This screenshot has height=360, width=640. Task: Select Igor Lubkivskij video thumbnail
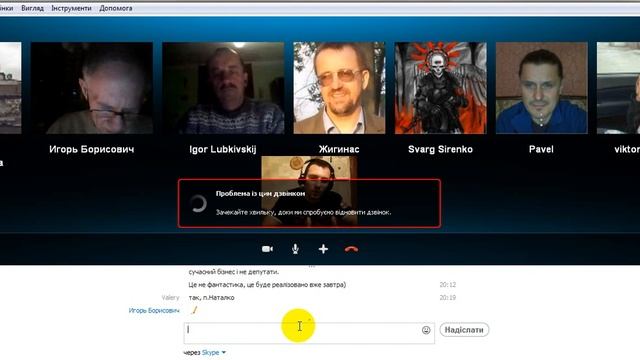[223, 88]
